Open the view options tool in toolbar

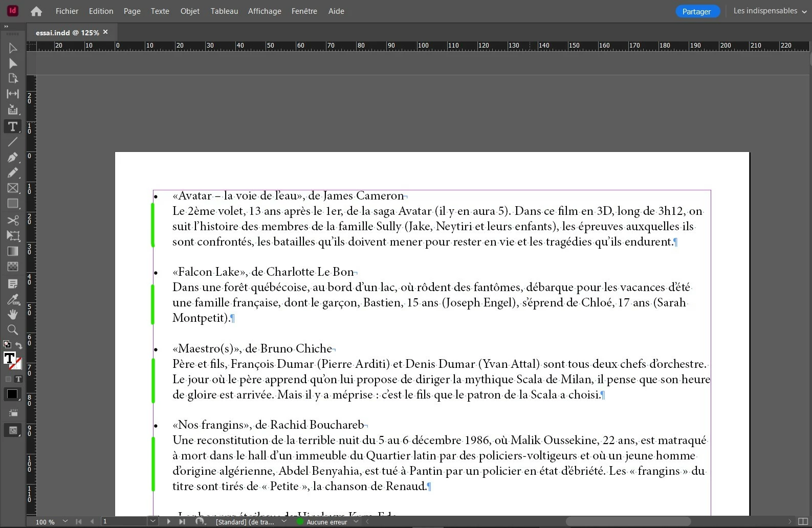(x=13, y=412)
